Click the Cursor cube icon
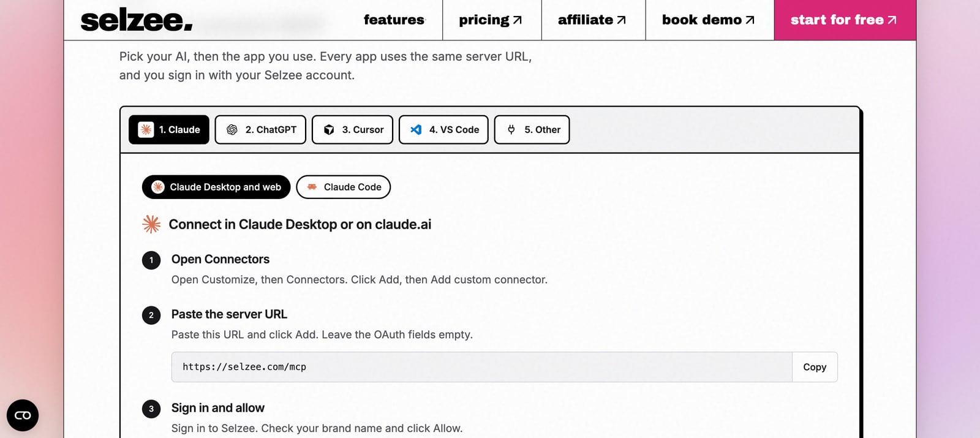The width and height of the screenshot is (980, 438). (329, 130)
